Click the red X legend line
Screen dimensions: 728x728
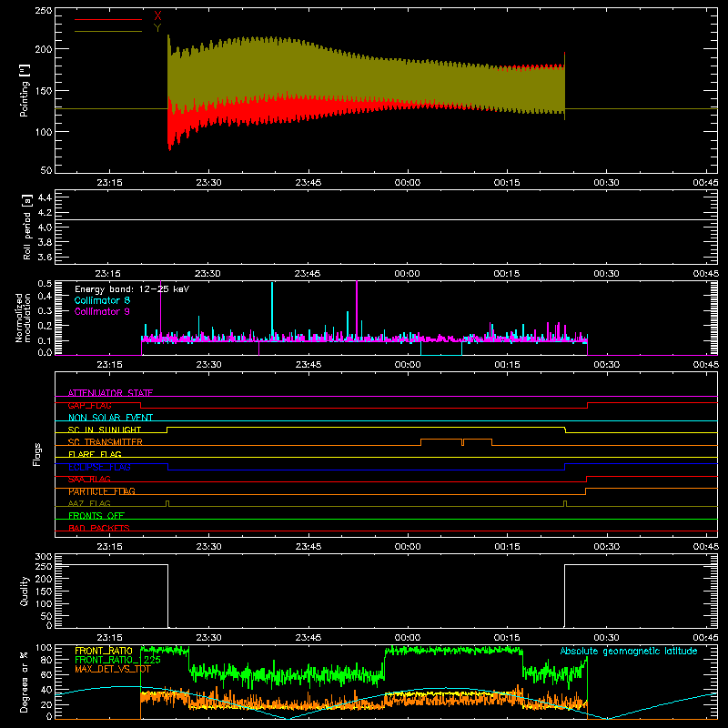(x=108, y=19)
